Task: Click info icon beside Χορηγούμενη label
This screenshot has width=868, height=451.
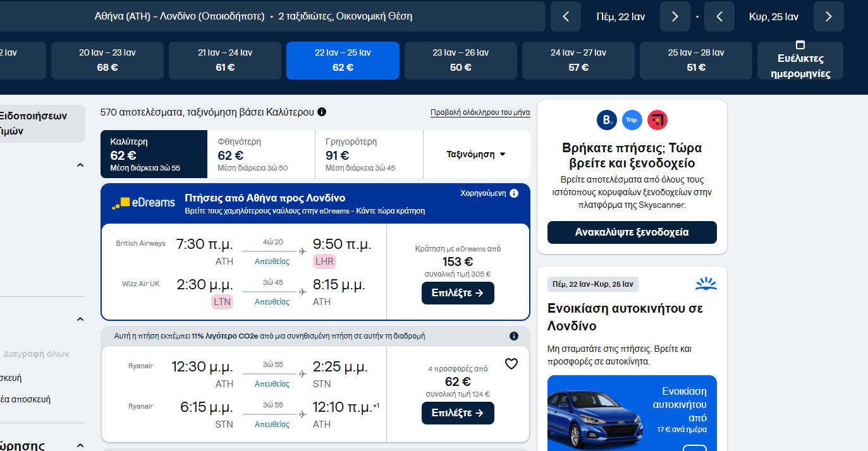Action: [513, 193]
